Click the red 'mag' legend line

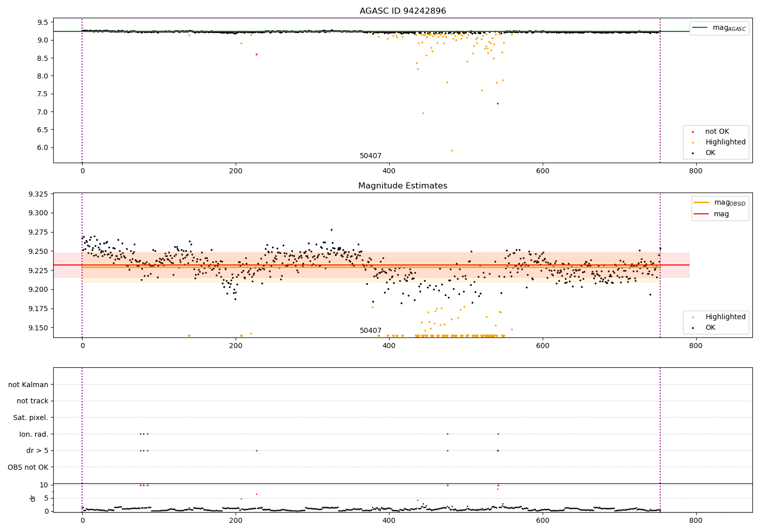tap(702, 214)
